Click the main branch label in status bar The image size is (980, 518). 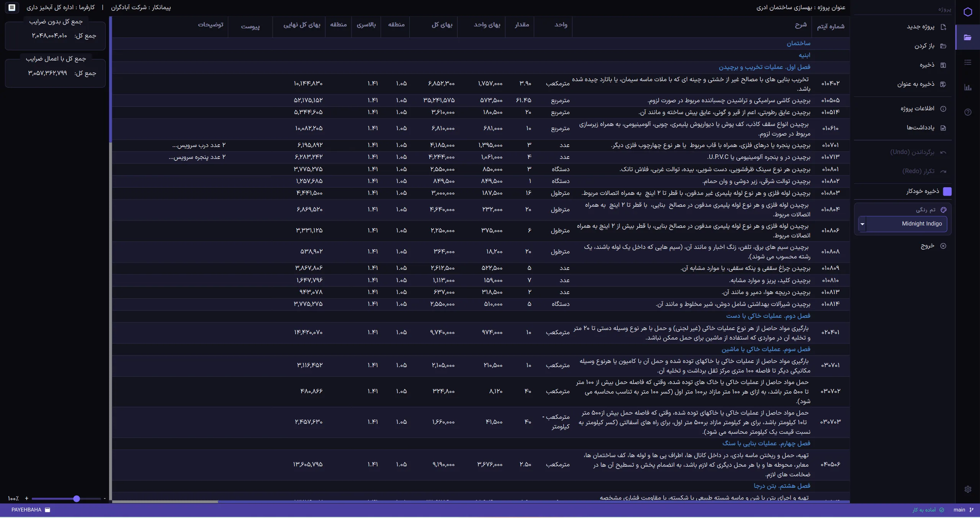(959, 510)
